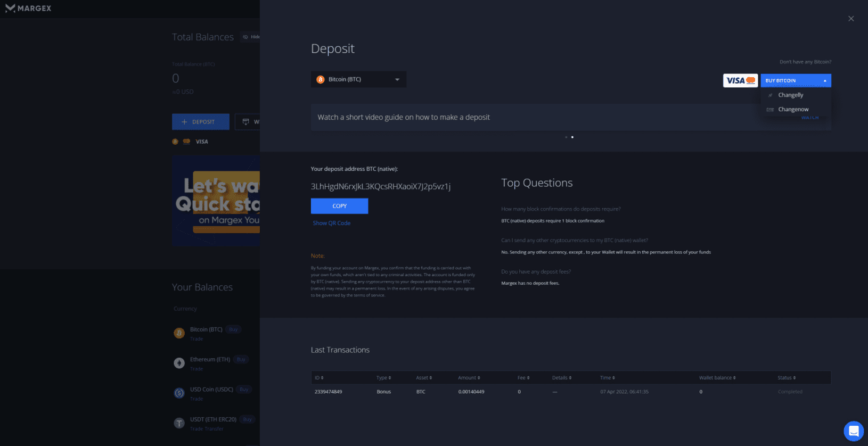Click the VISA logo under the Deposit button
The image size is (868, 446).
pyautogui.click(x=202, y=142)
